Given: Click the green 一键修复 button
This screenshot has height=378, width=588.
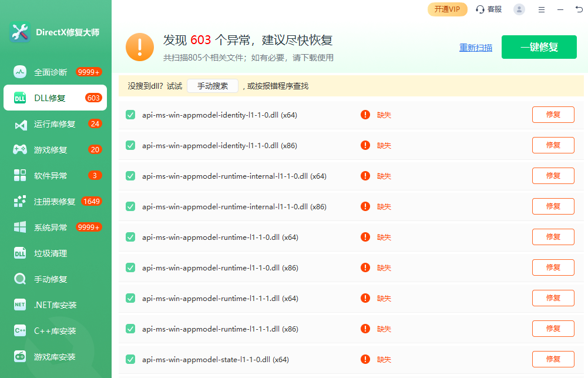Looking at the screenshot, I should pos(539,48).
